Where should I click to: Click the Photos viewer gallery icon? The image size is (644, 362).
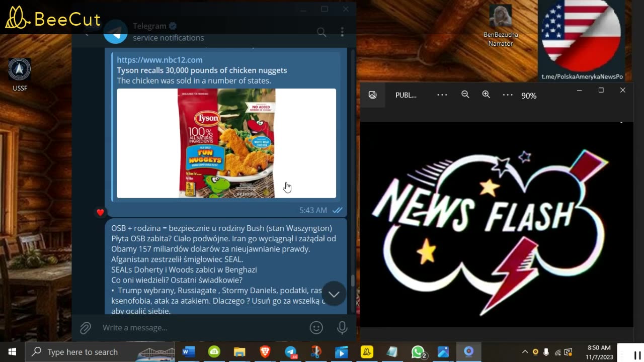(372, 95)
